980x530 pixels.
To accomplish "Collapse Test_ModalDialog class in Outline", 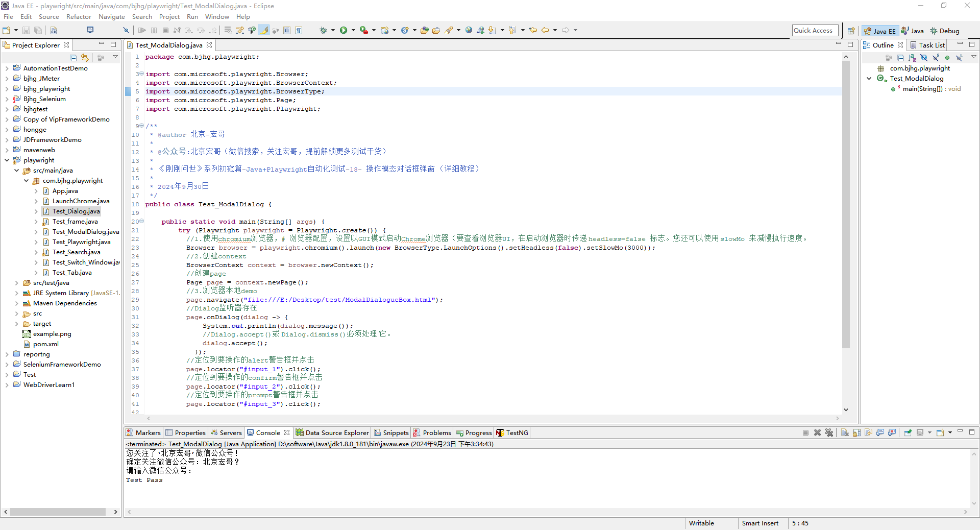I will click(x=869, y=79).
